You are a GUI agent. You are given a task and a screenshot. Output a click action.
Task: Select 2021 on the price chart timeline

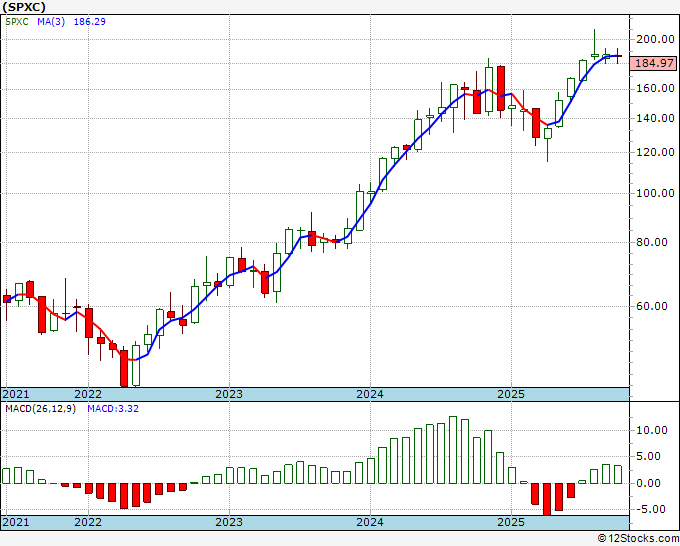click(x=16, y=394)
